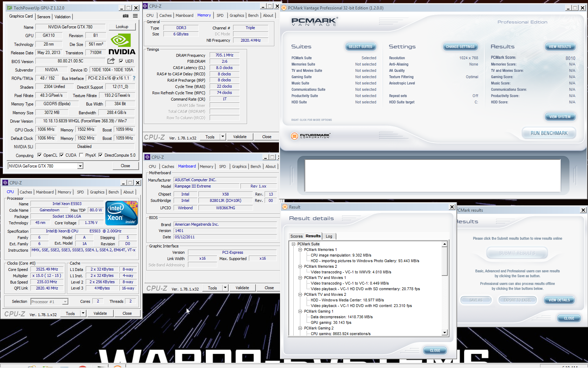Click the Core Speed 3525.49 MHz field
The image size is (588, 368).
point(47,269)
